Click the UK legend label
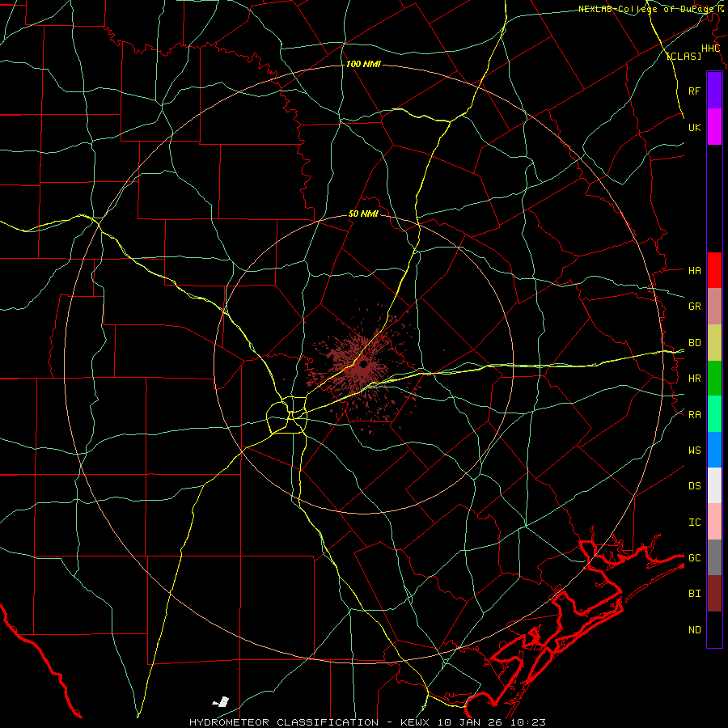728x728 pixels. (x=694, y=127)
